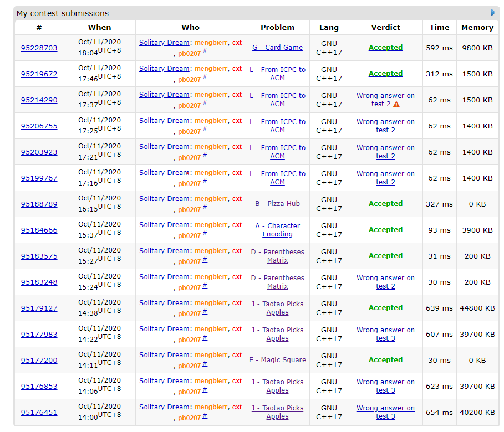Click the blue arrow beside My contest submissions
Screen dimensions: 504x432
pyautogui.click(x=493, y=13)
